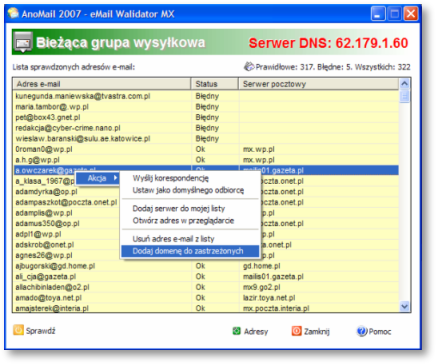
Task: Minimize the AnoMail window
Action: [378, 14]
